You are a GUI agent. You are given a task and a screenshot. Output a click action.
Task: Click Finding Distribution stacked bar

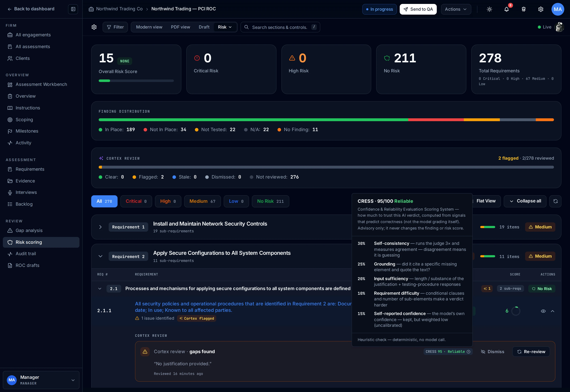point(326,120)
